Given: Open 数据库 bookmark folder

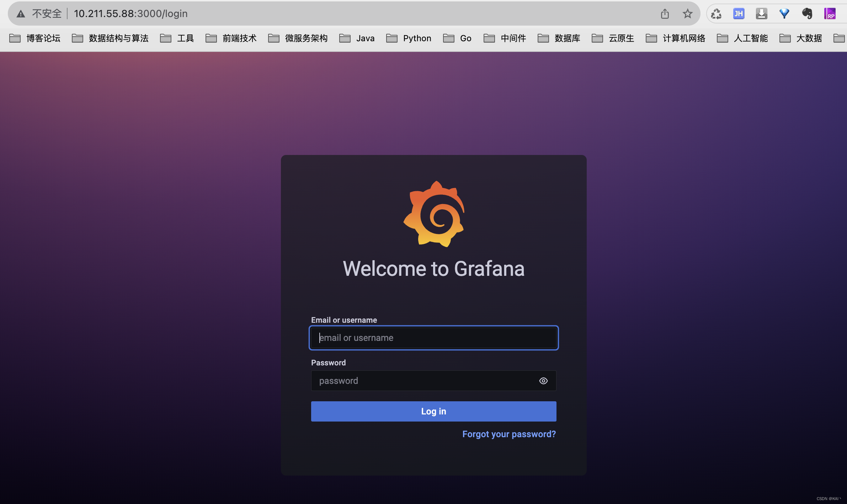Looking at the screenshot, I should (x=559, y=38).
